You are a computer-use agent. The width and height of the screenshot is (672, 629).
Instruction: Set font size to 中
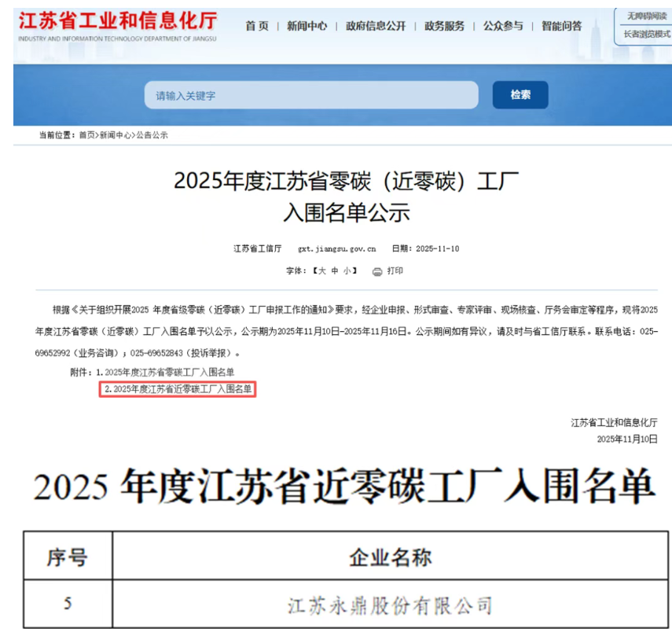[334, 271]
